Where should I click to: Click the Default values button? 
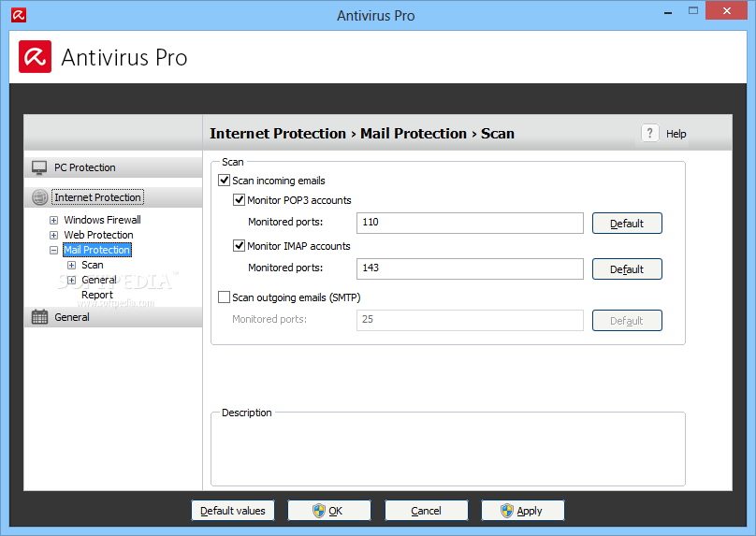tap(233, 511)
